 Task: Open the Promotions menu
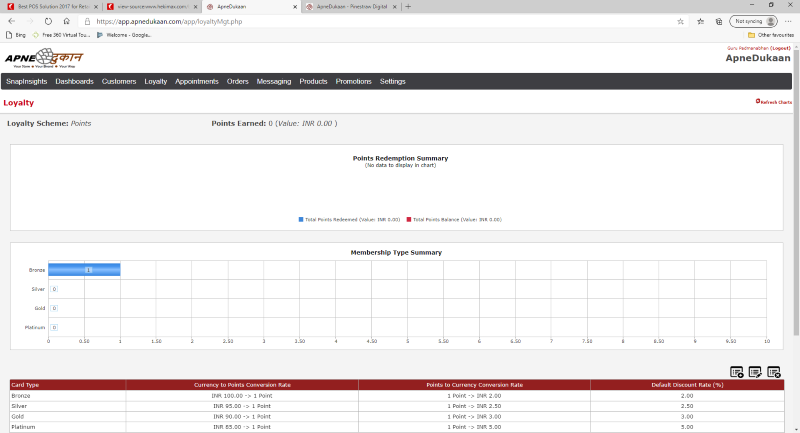click(x=353, y=81)
